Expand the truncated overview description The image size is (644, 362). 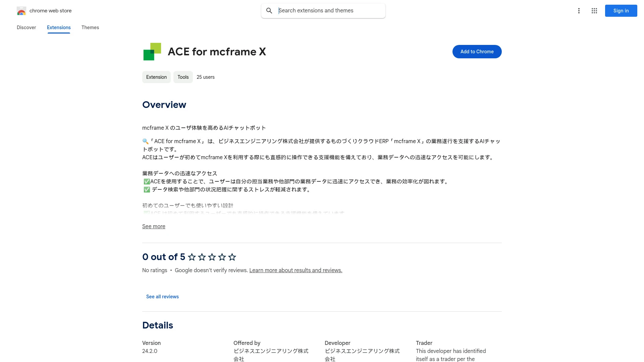[x=154, y=226]
